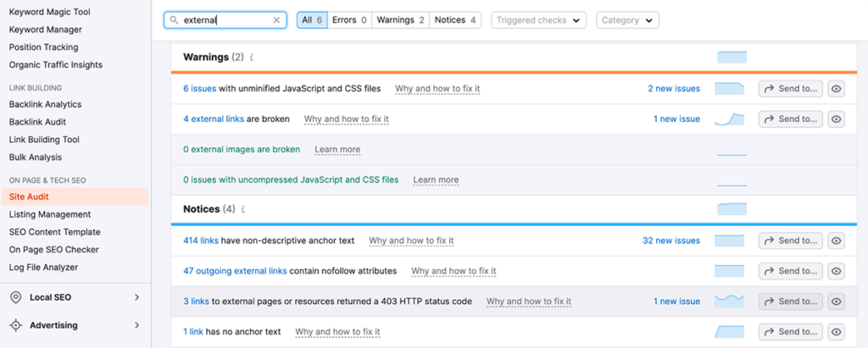The image size is (868, 348).
Task: Open SEO Content Template in sidebar
Action: [x=55, y=232]
